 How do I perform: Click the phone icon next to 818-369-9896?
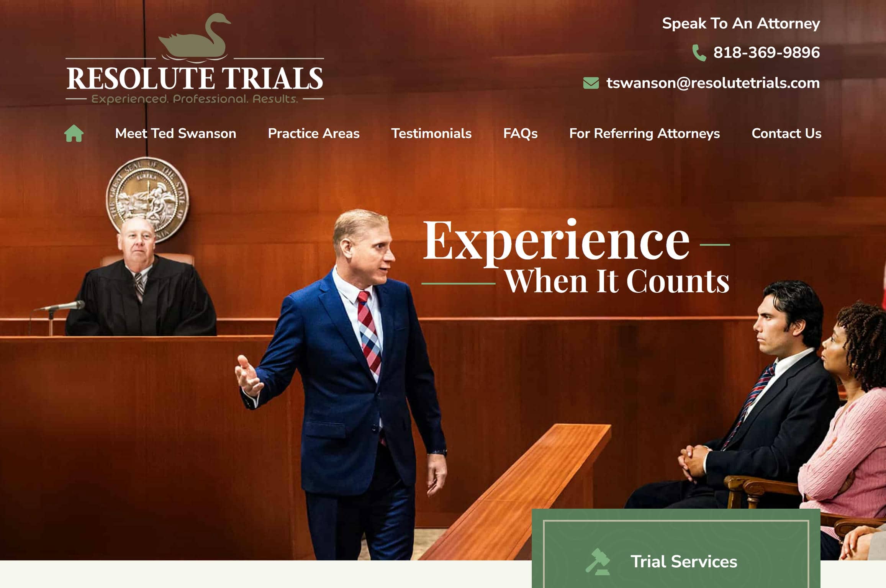(x=697, y=53)
